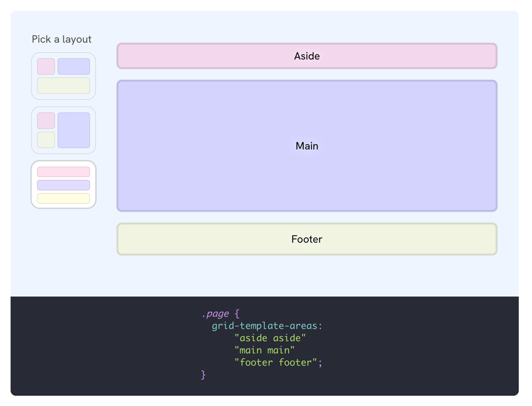Click the grid-template-areas property in code
Image resolution: width=532 pixels, height=406 pixels.
pyautogui.click(x=267, y=326)
